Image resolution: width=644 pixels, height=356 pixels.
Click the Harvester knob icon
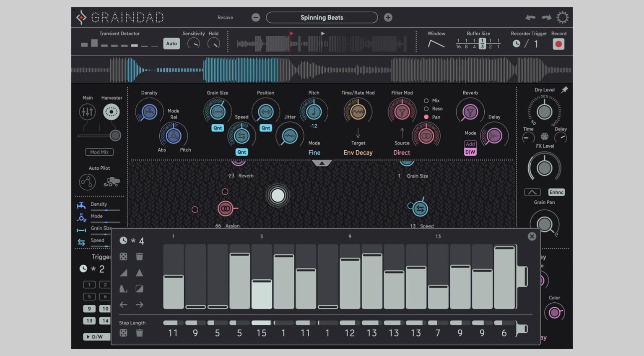click(111, 112)
